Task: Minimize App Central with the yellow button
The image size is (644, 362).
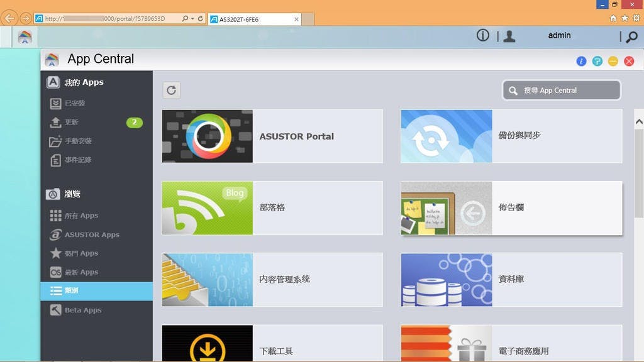Action: (613, 61)
